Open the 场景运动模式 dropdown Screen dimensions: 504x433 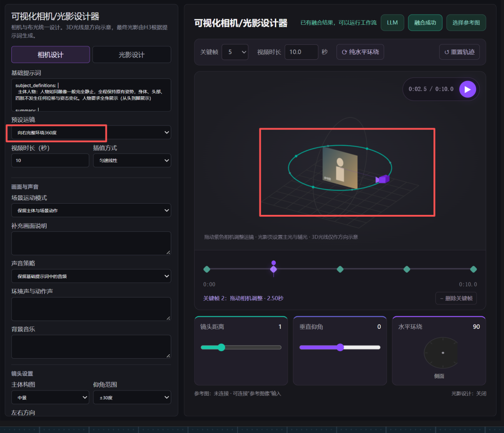tap(91, 210)
